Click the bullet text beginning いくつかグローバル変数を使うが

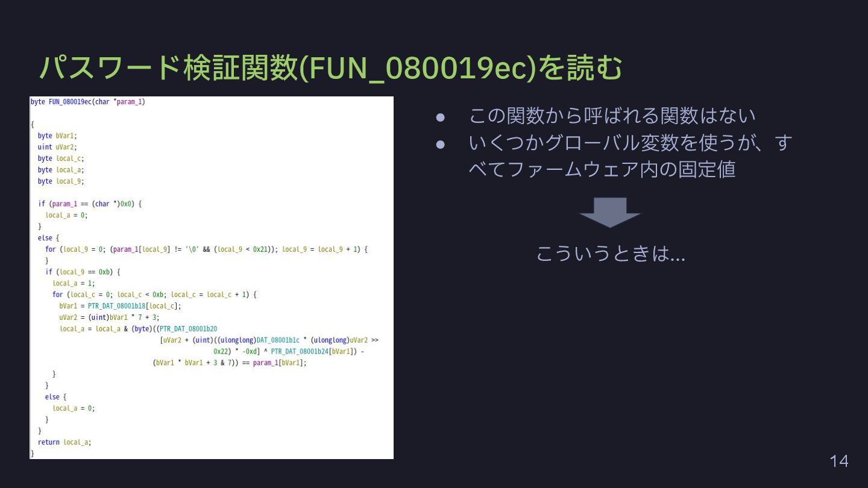(631, 156)
